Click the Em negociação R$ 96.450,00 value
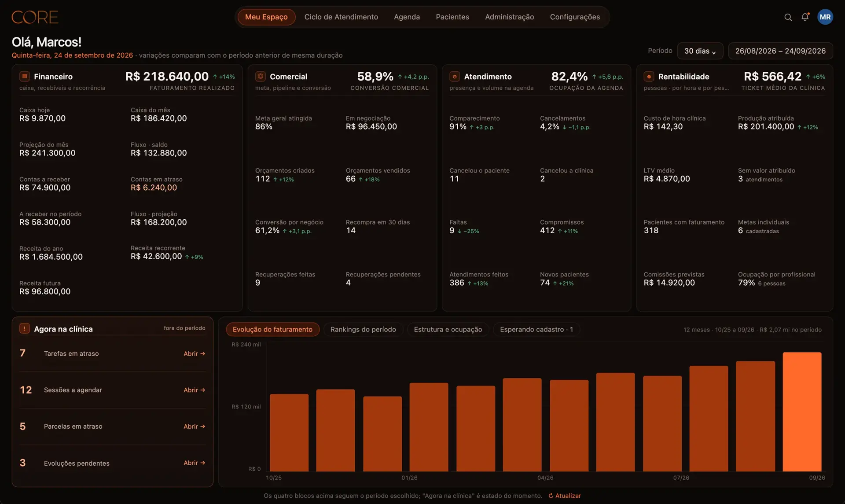Viewport: 845px width, 504px height. tap(371, 126)
